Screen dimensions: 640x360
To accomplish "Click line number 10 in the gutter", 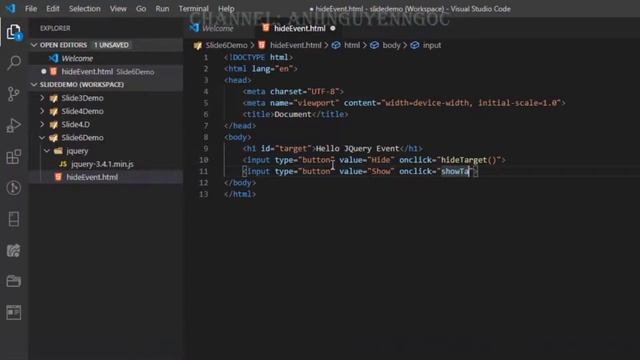I will (x=204, y=160).
